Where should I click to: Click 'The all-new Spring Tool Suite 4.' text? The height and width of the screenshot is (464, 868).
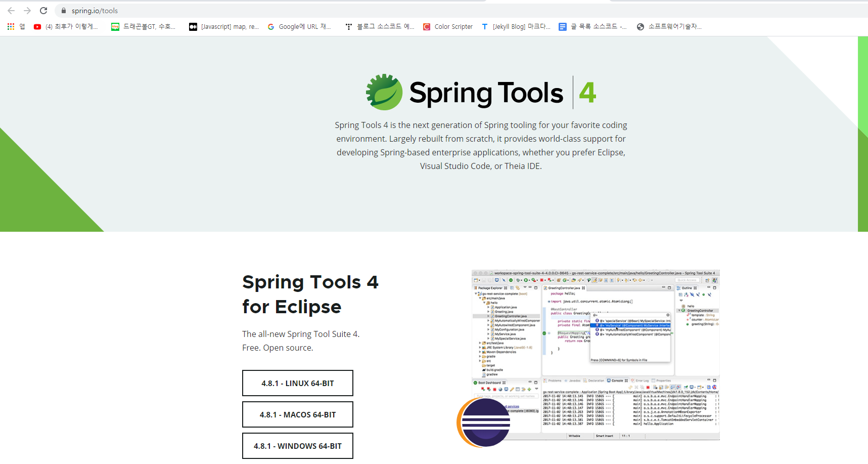pyautogui.click(x=301, y=334)
